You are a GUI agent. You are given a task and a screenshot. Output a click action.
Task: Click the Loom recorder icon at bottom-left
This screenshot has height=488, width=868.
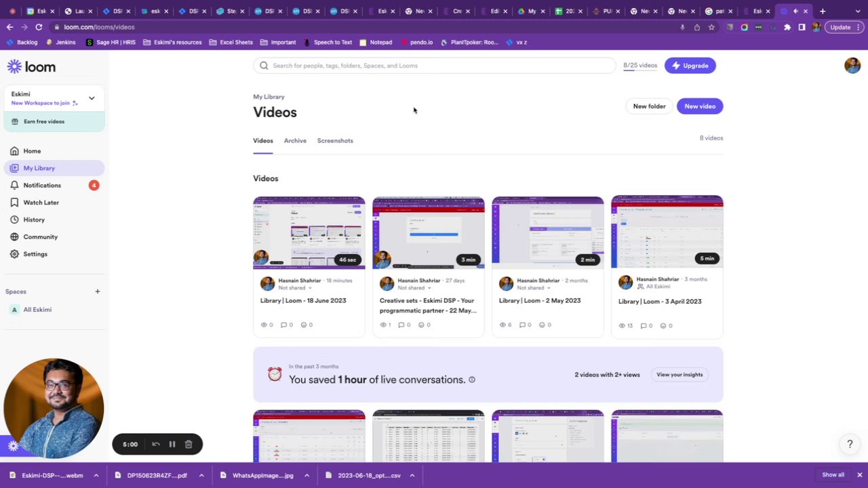point(13,445)
